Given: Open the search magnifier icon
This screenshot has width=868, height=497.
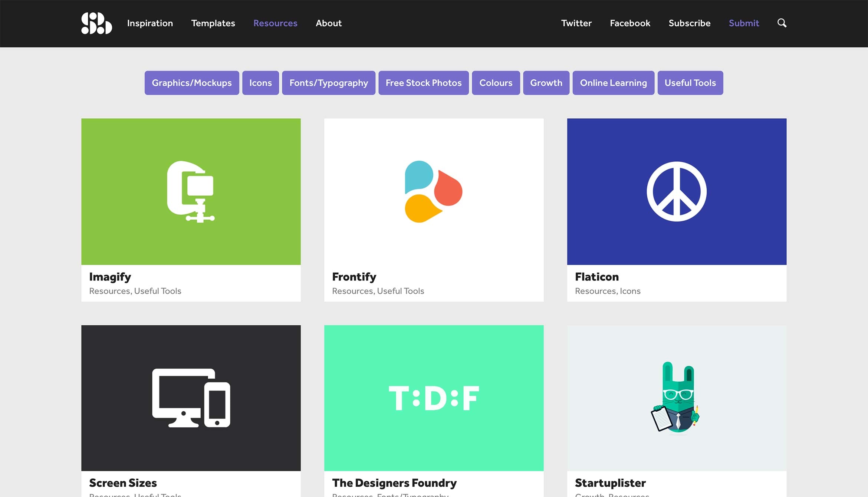Looking at the screenshot, I should (782, 23).
